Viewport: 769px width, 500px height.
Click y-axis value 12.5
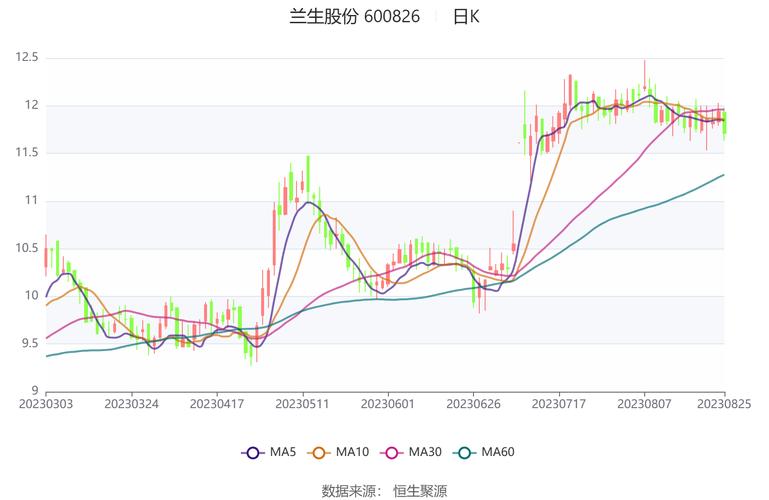(x=26, y=57)
